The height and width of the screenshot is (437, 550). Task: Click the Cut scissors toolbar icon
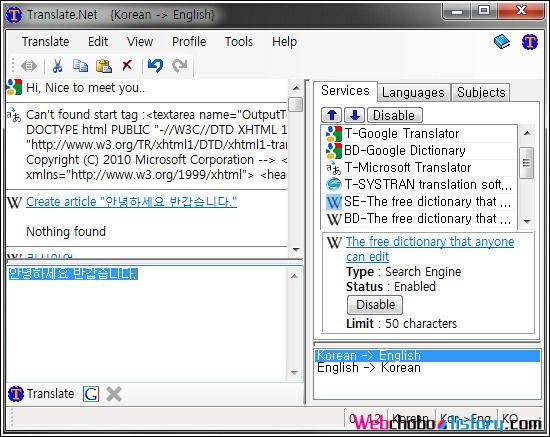tap(57, 66)
